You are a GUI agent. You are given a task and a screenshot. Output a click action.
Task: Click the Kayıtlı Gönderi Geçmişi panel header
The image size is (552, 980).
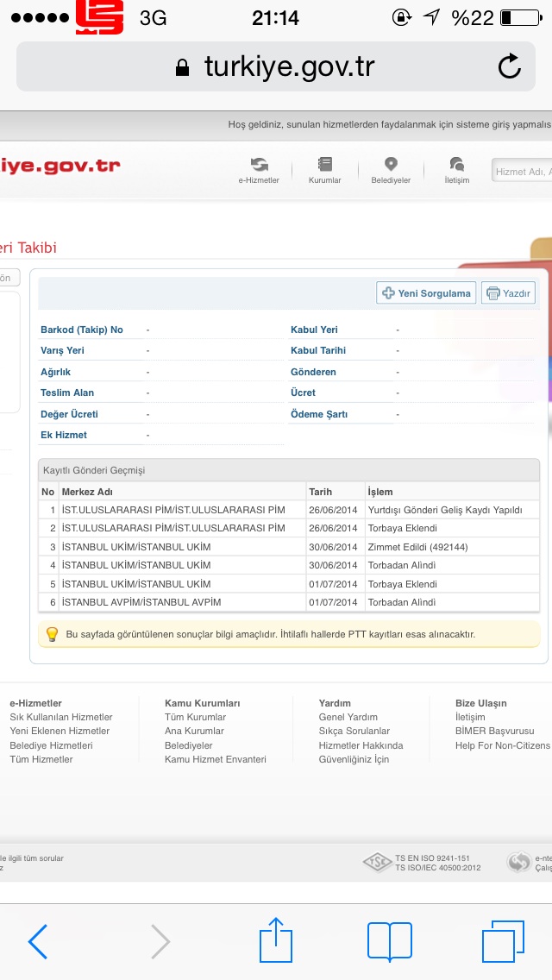tap(289, 470)
